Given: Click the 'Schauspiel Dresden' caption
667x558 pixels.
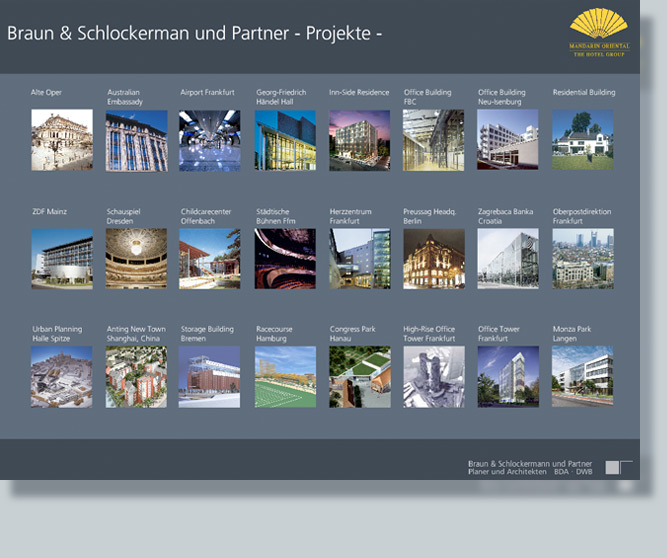Looking at the screenshot, I should point(123,216).
